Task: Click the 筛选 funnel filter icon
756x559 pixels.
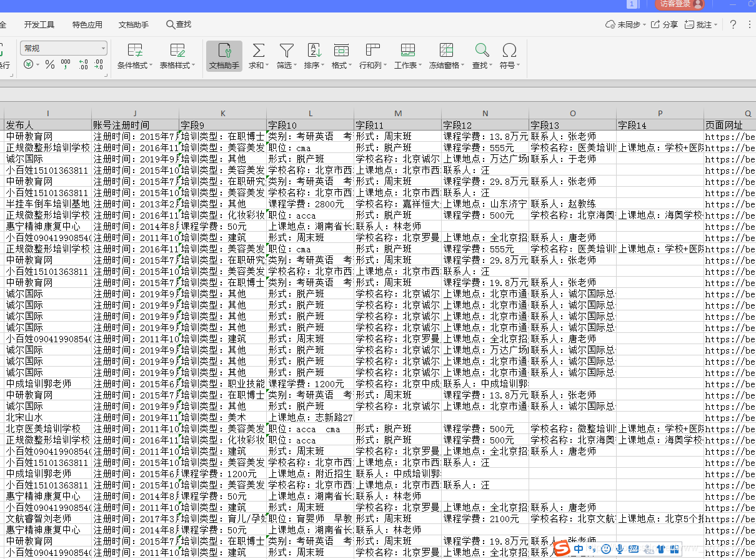Action: tap(286, 51)
